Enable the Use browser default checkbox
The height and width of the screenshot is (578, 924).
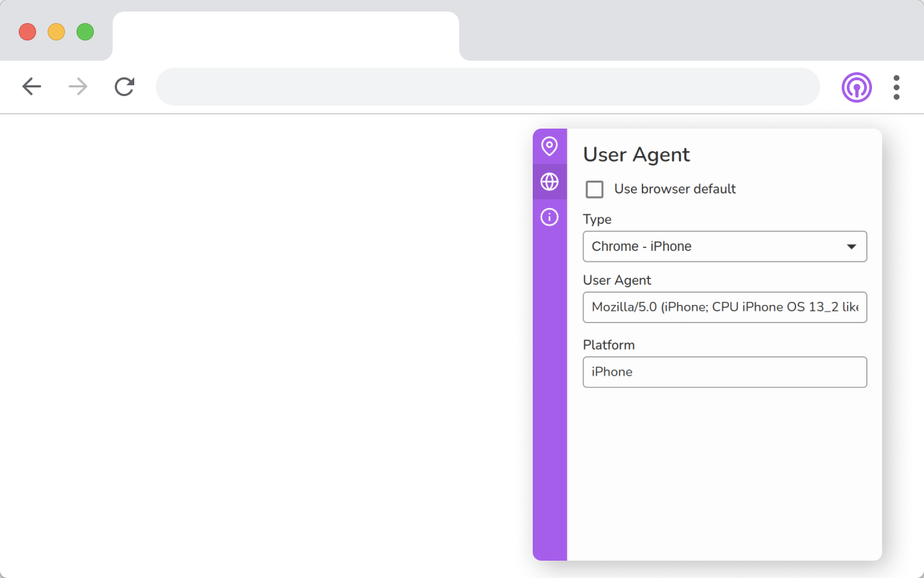tap(595, 189)
